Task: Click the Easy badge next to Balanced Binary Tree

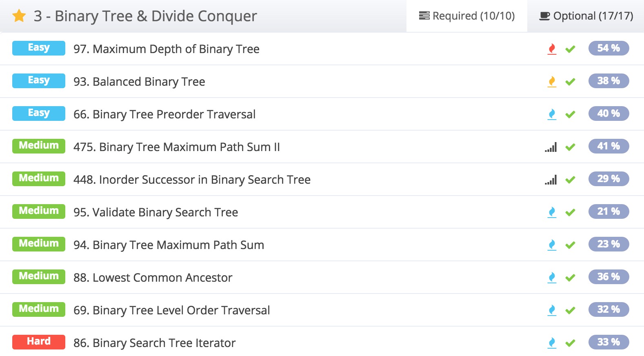Action: click(39, 80)
